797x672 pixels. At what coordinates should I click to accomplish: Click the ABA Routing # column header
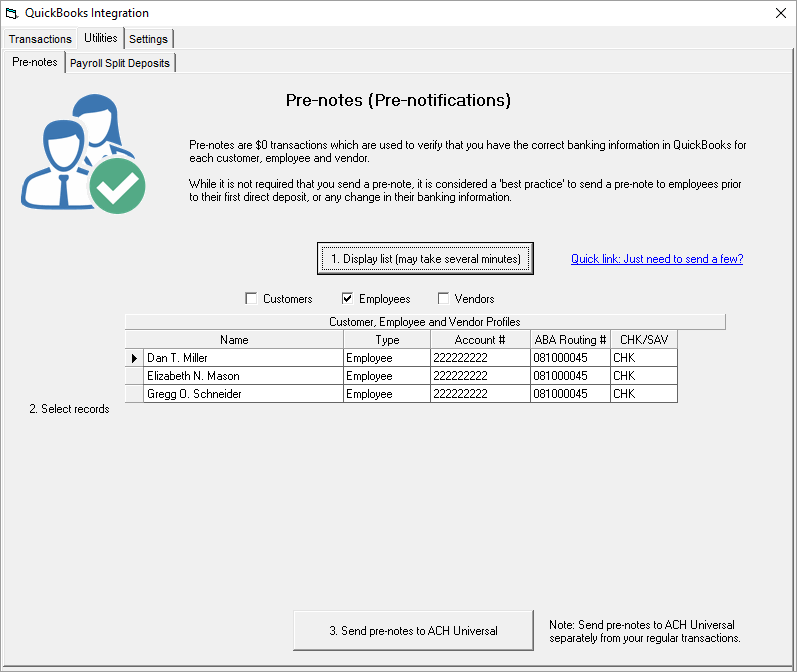(x=570, y=340)
